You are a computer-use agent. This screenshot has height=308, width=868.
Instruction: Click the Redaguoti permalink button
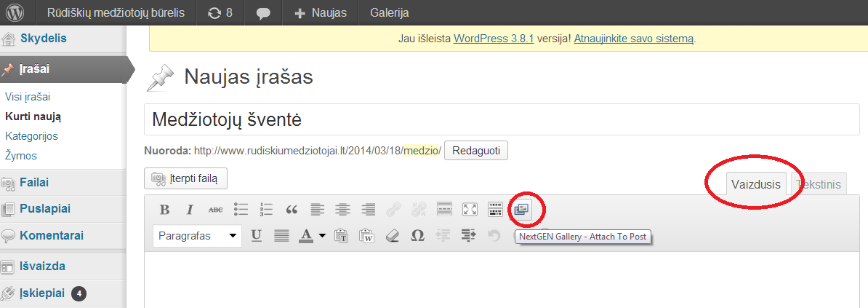[476, 151]
